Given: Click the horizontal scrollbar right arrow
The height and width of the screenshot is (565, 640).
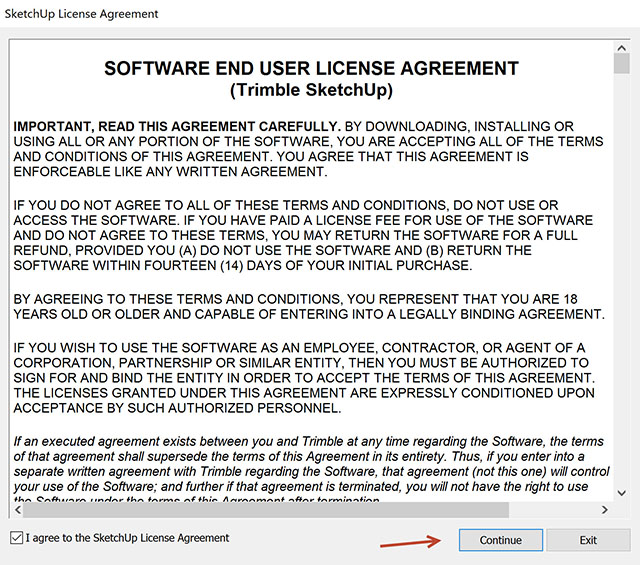Looking at the screenshot, I should 604,509.
